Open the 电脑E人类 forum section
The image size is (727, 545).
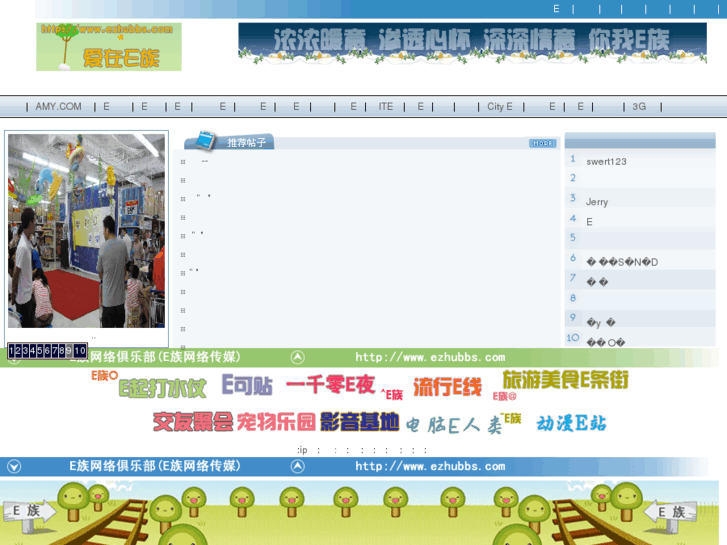tap(454, 424)
